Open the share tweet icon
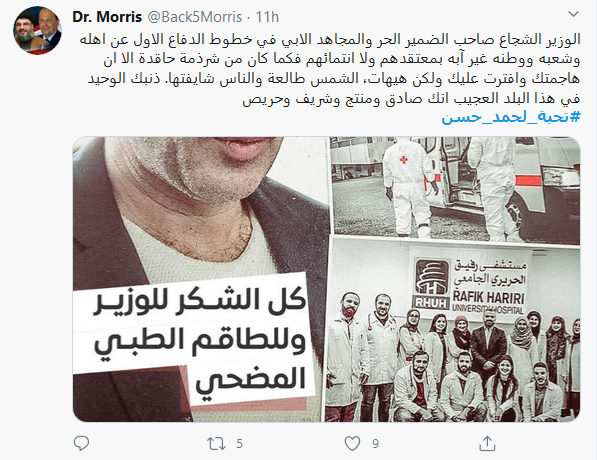 pyautogui.click(x=487, y=444)
